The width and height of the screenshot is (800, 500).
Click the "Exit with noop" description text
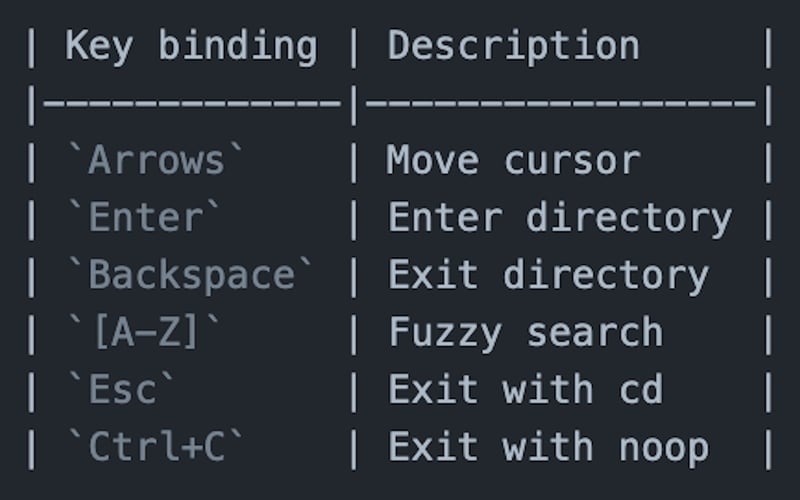548,446
